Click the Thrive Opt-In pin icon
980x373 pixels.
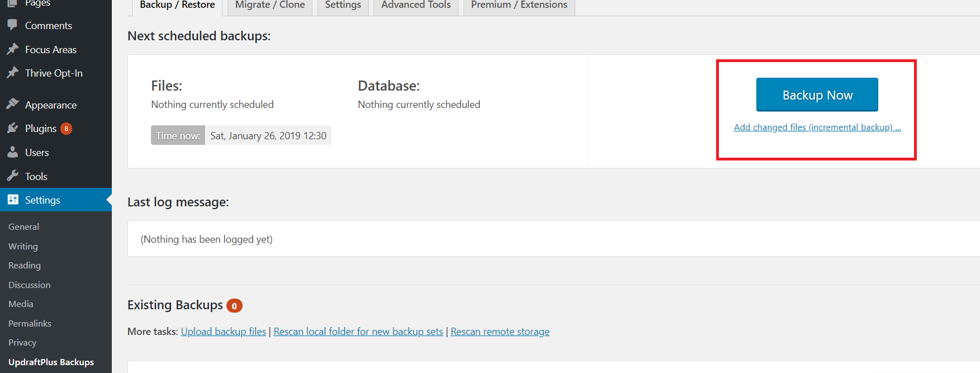click(12, 73)
